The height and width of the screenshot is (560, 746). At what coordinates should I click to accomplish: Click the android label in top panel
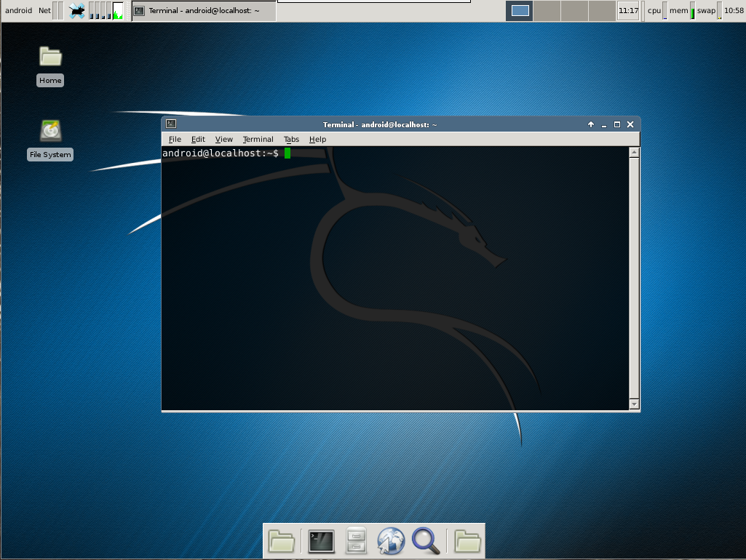click(x=18, y=10)
